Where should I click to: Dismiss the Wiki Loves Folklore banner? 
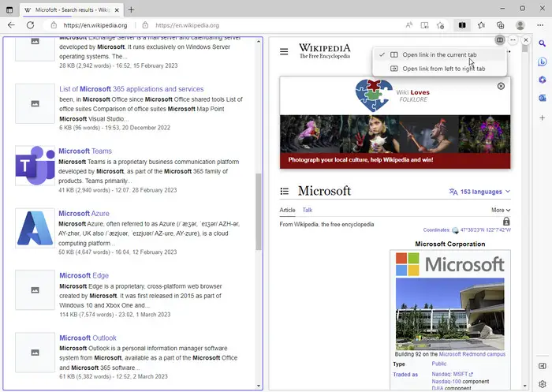coord(501,86)
